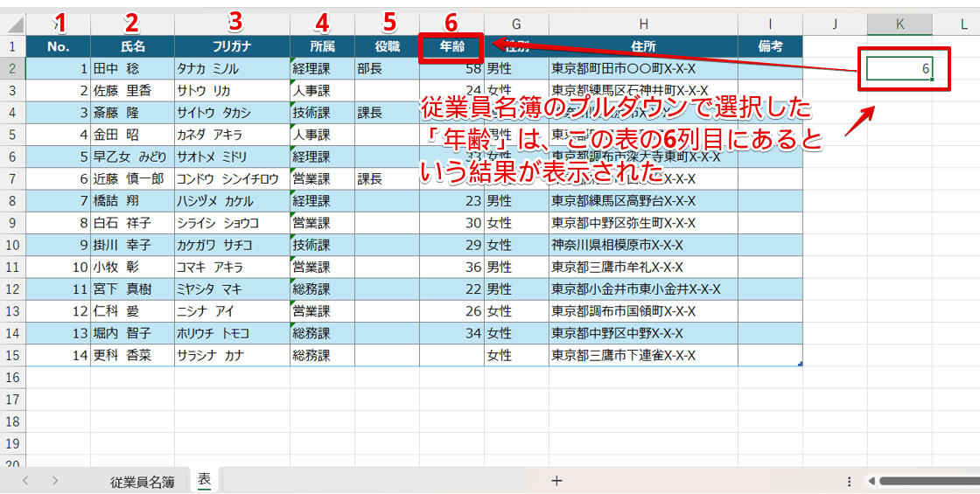Click address 東京都三鷹市下連雀X-X-X
The width and height of the screenshot is (980, 494).
[x=643, y=355]
